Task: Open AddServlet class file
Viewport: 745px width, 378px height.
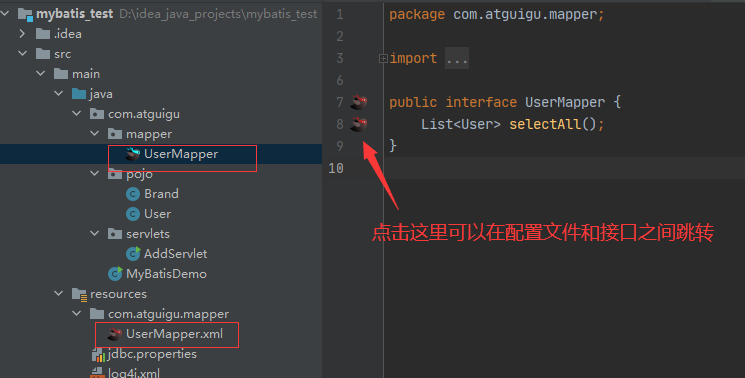Action: pyautogui.click(x=175, y=254)
